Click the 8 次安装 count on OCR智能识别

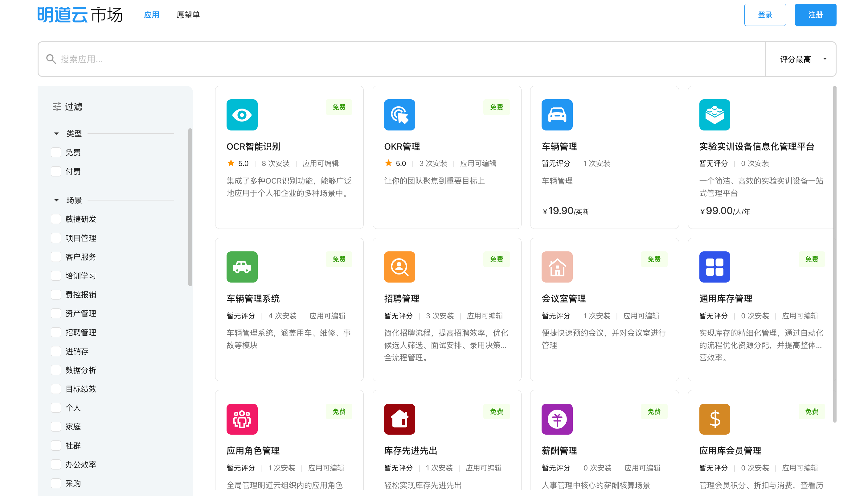click(x=275, y=163)
